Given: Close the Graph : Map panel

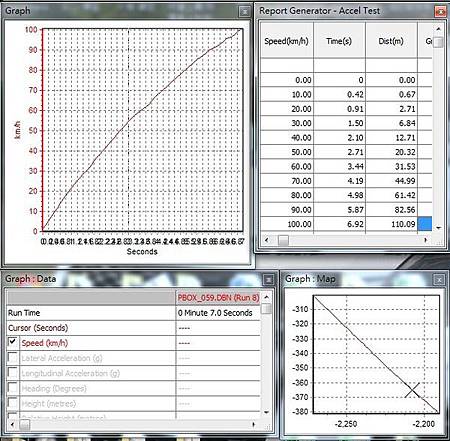Looking at the screenshot, I should click(x=439, y=280).
